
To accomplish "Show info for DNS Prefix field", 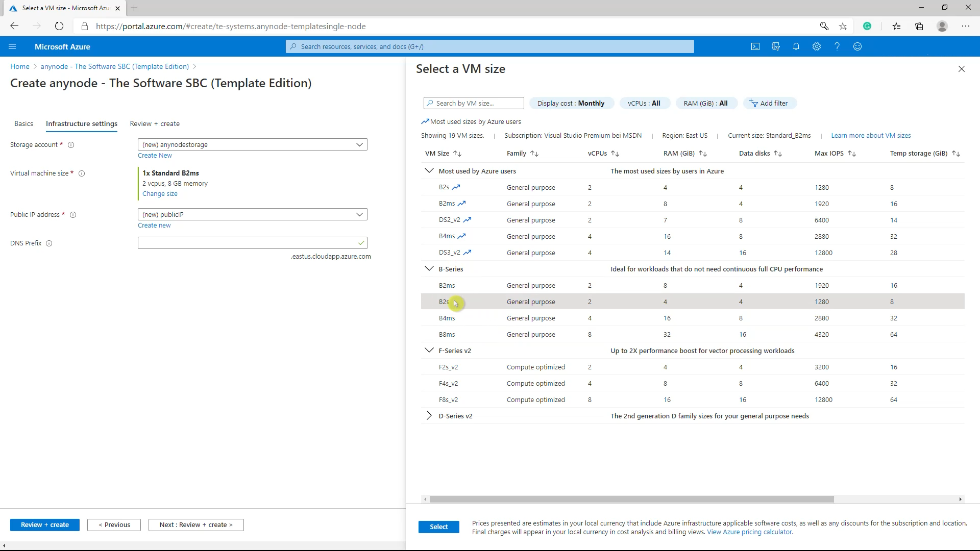I will 49,243.
